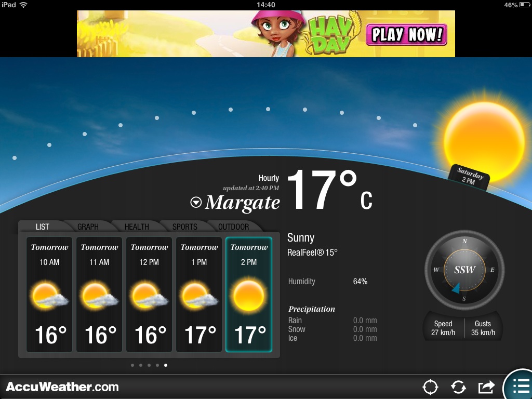Viewport: 532px width, 399px height.
Task: Click the 17° temperature under 2 PM
Action: (250, 335)
